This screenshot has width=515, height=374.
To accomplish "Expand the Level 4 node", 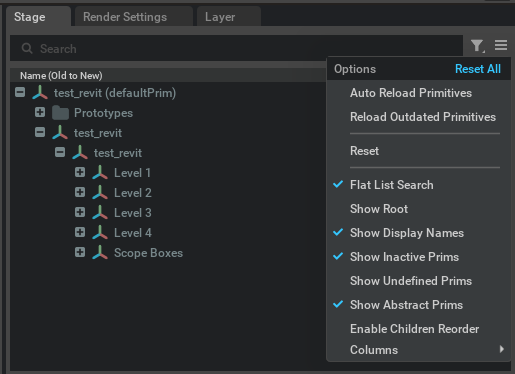I will click(80, 232).
